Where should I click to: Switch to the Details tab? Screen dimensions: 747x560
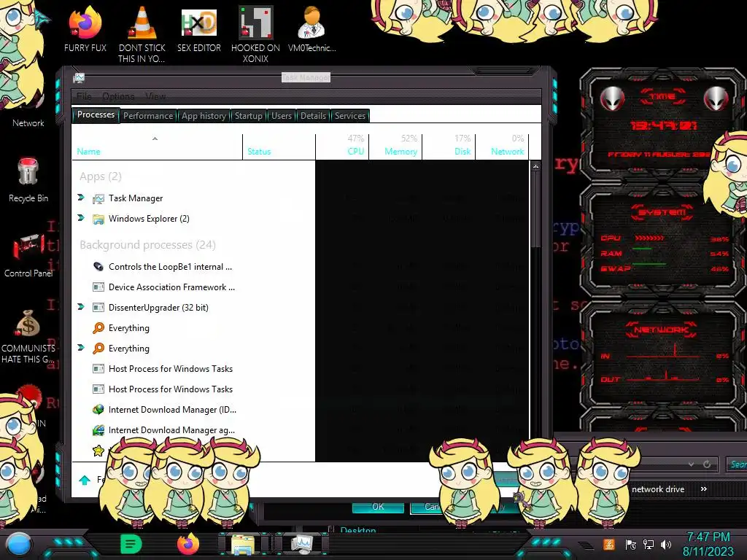[x=313, y=116]
